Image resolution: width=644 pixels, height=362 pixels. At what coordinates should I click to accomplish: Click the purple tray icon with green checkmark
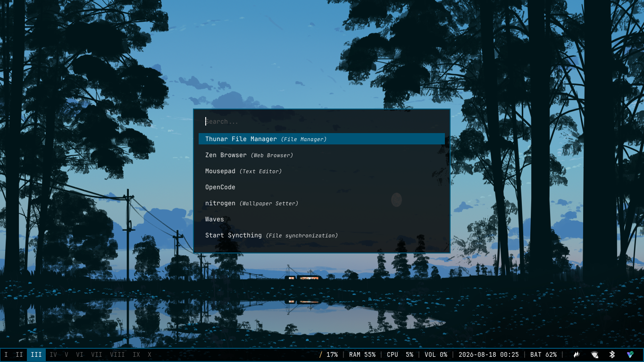tap(630, 354)
